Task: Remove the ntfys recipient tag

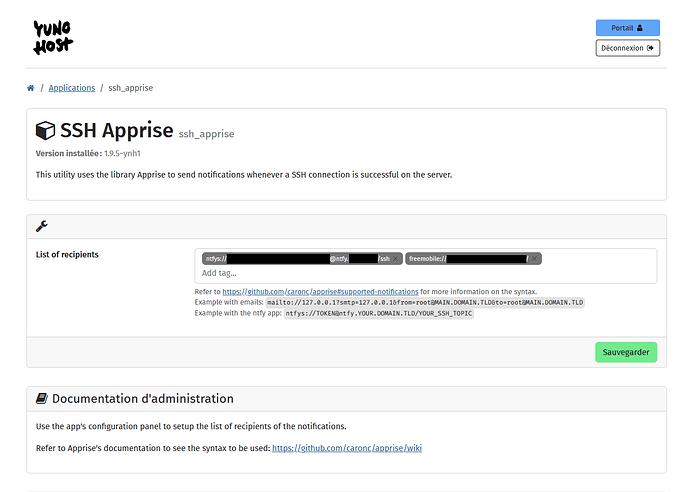Action: [x=395, y=259]
